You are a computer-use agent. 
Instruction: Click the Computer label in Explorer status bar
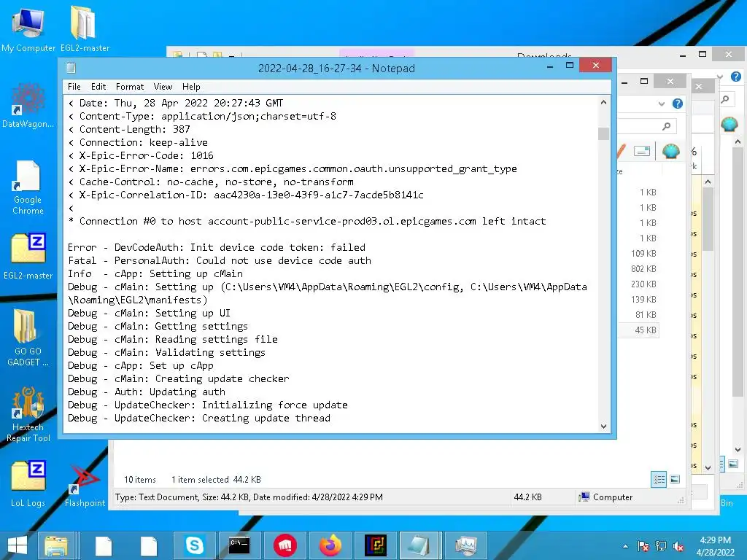pyautogui.click(x=612, y=497)
